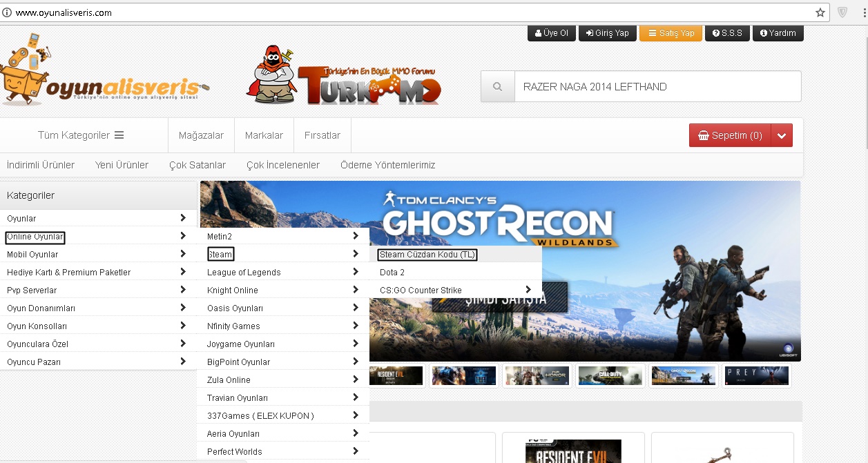Expand the Oyunlar category arrow

tap(183, 218)
